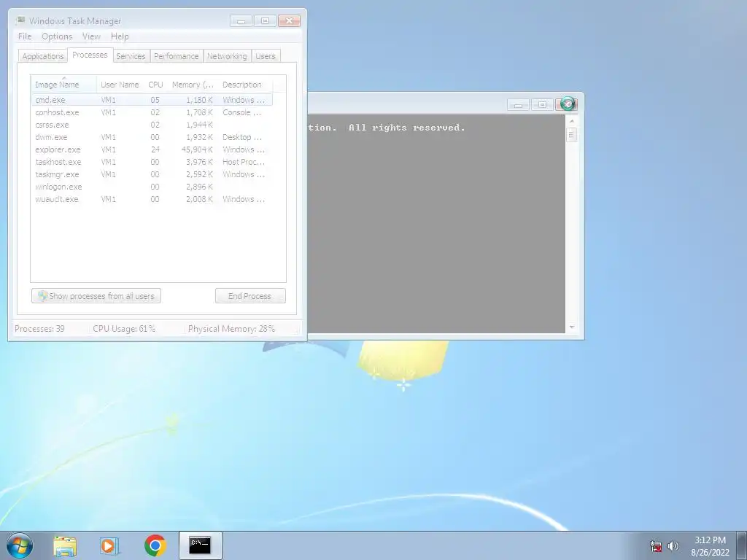
Task: Open the Windows Start orb
Action: tap(20, 545)
